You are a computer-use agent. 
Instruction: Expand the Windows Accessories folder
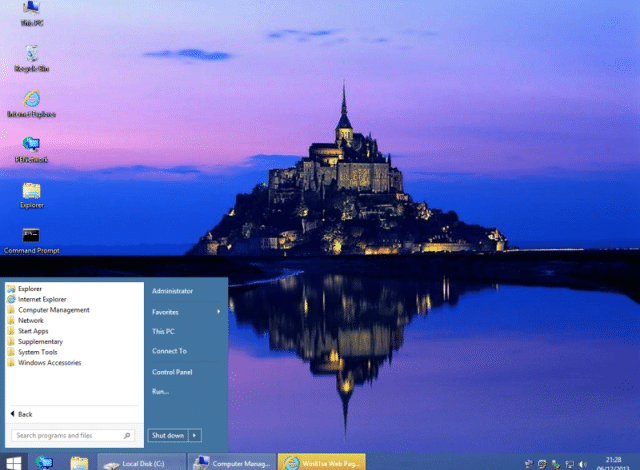pos(49,363)
